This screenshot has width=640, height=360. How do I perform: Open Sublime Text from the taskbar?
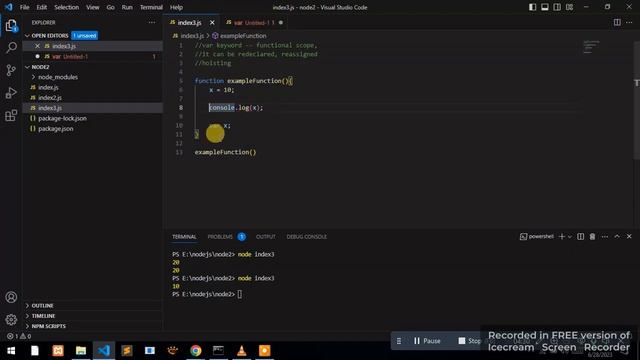click(127, 351)
